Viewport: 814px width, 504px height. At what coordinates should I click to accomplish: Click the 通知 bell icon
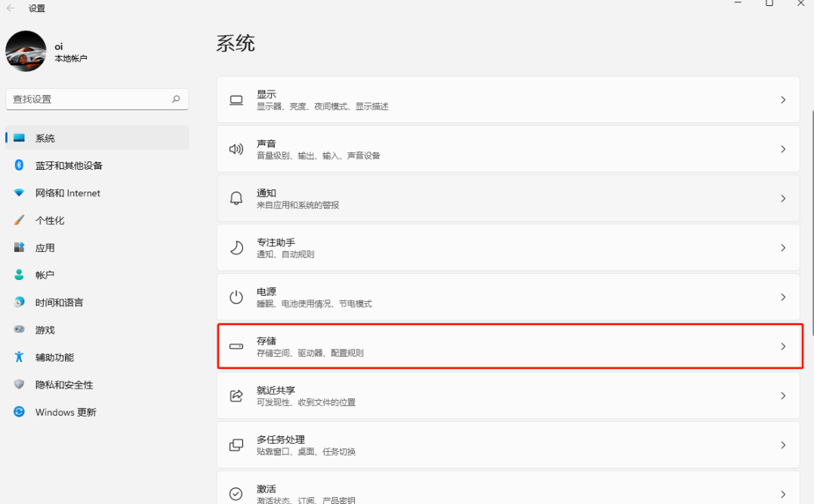pos(236,198)
